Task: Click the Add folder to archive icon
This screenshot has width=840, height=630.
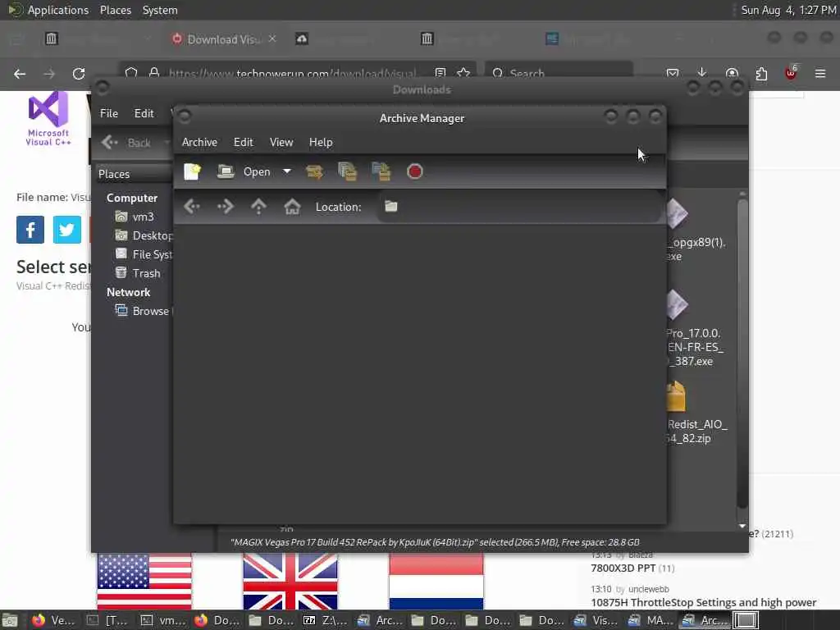Action: pos(381,171)
